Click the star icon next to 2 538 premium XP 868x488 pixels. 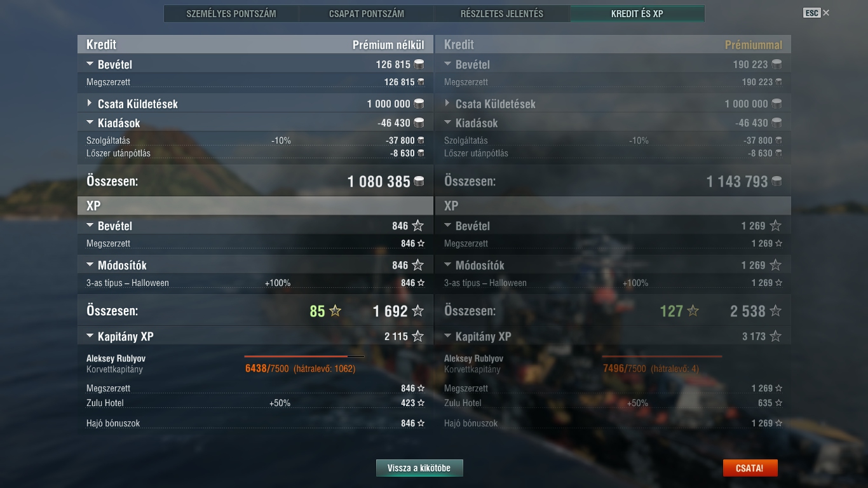(x=775, y=311)
